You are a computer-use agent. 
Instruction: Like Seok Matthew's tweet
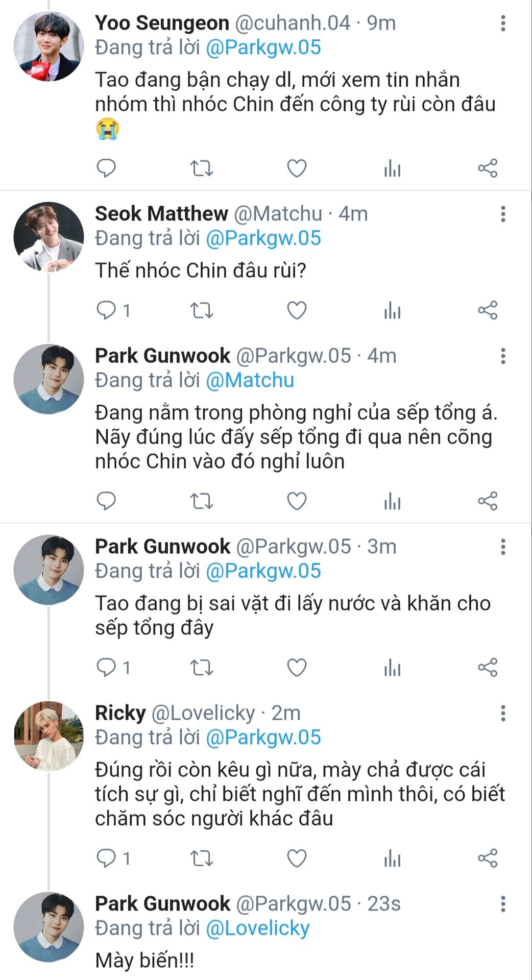pyautogui.click(x=297, y=310)
